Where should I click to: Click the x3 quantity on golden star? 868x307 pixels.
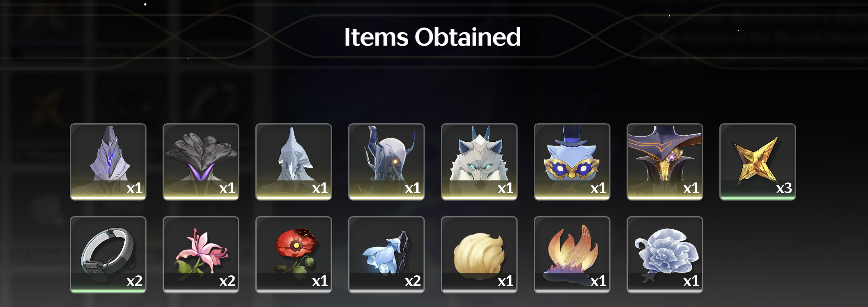coord(784,188)
